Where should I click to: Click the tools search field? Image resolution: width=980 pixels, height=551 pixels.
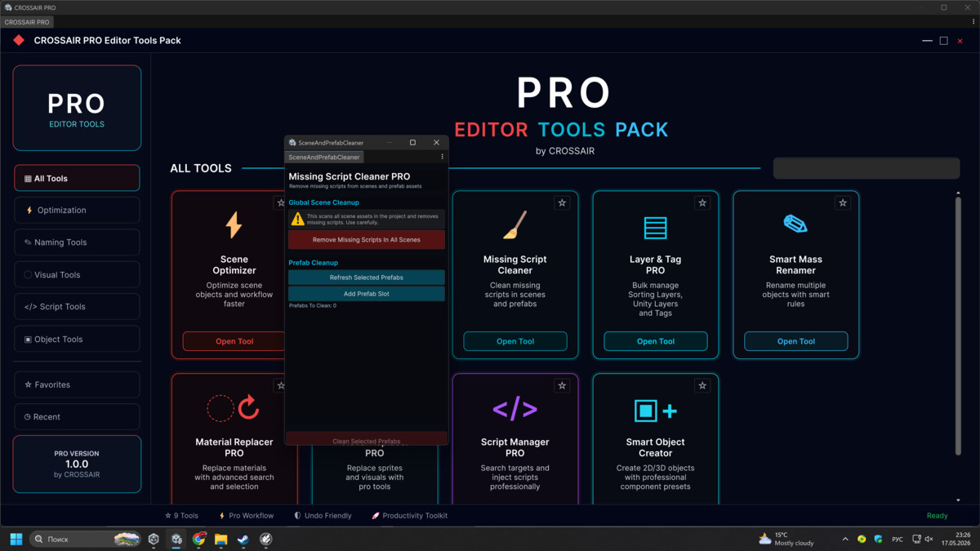click(x=866, y=168)
